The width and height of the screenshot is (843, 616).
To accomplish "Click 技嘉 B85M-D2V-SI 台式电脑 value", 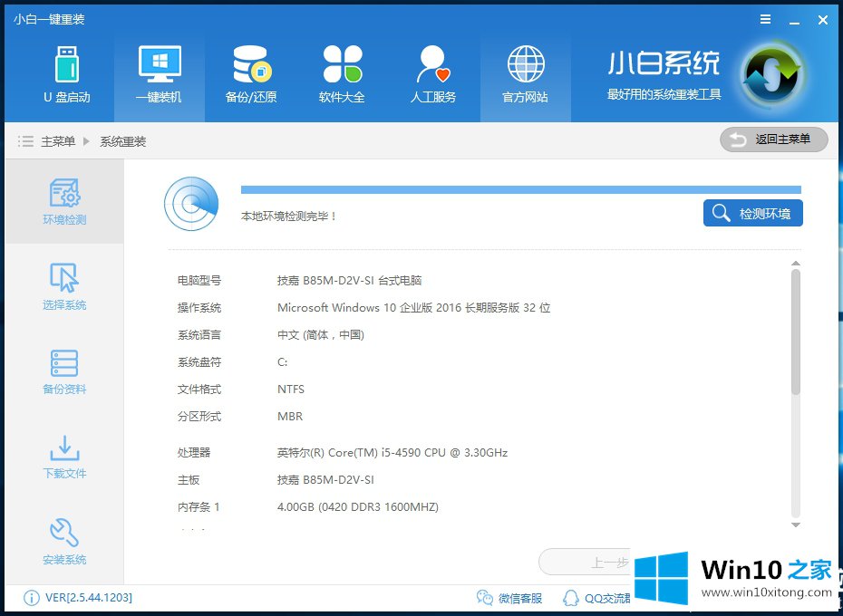I will pos(350,281).
